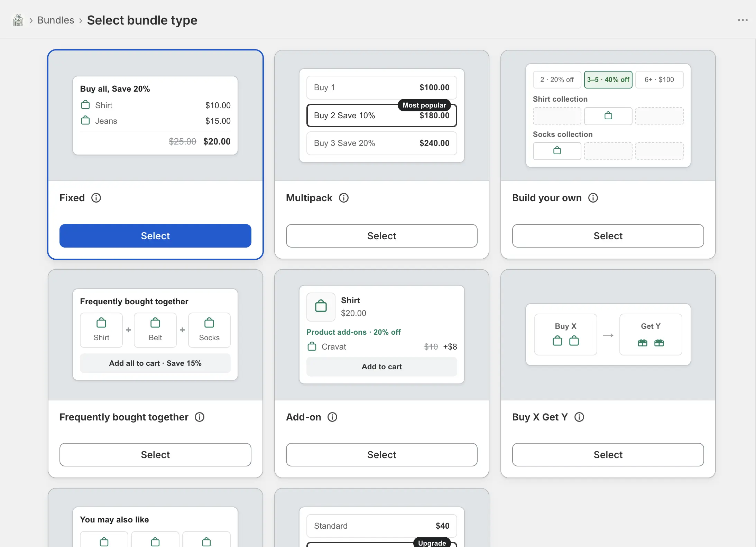Click the app logo icon in breadcrumb
The height and width of the screenshot is (547, 756).
pyautogui.click(x=18, y=20)
